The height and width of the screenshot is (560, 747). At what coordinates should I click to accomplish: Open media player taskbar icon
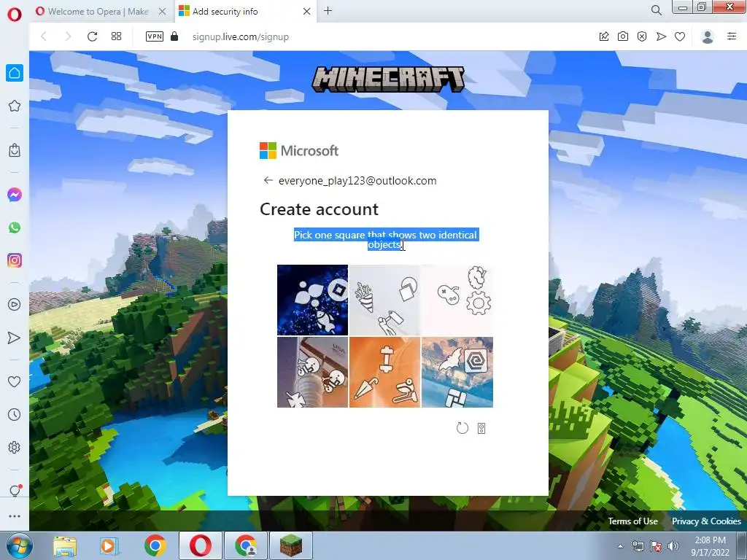(109, 545)
